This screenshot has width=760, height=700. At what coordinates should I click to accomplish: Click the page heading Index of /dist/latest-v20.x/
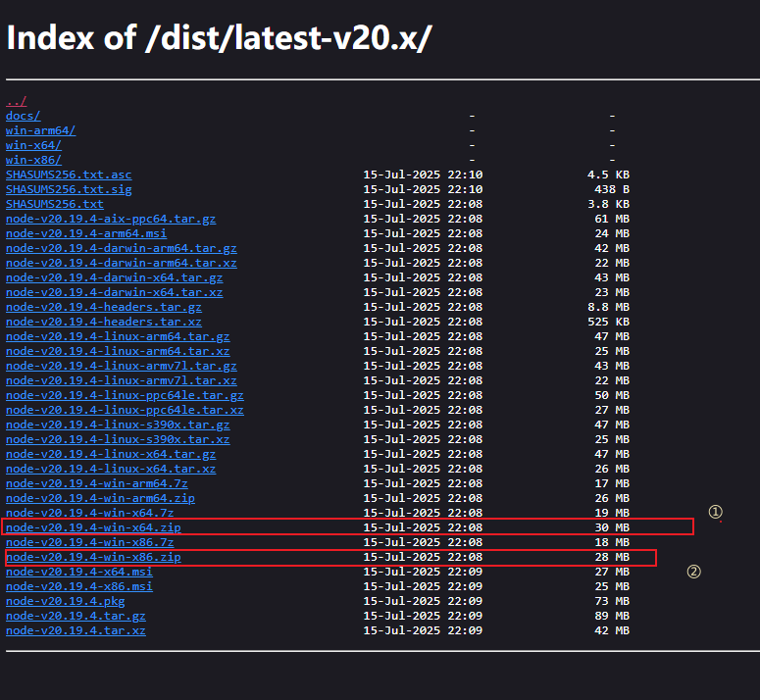[219, 38]
